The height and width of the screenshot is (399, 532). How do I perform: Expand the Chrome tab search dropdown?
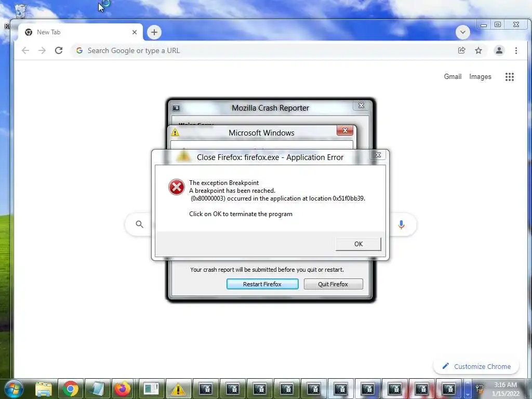tap(463, 32)
